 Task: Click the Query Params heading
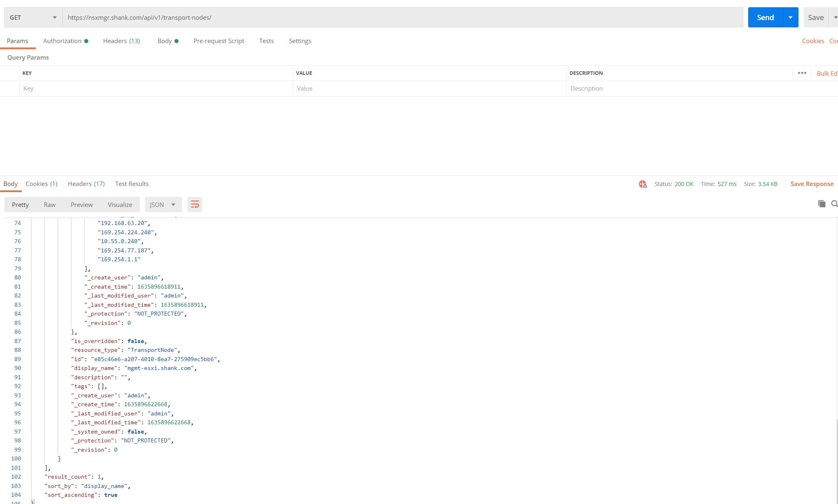tap(28, 58)
